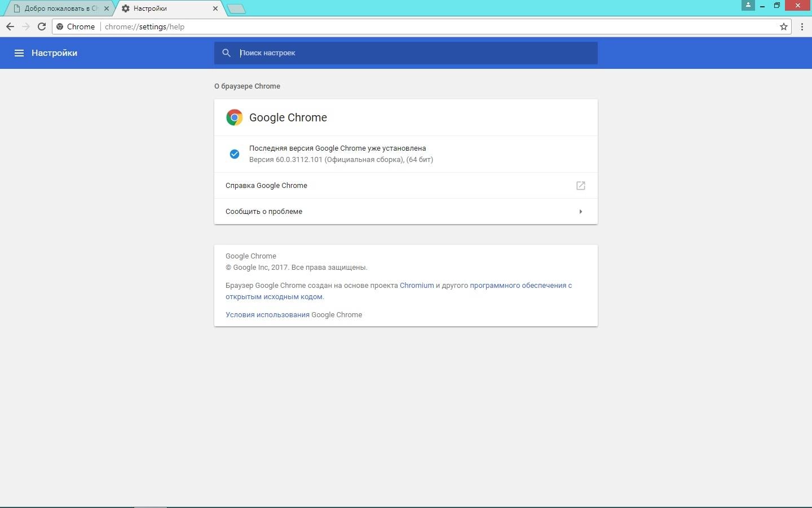Select the Настройки tab
This screenshot has width=812, height=508.
[169, 8]
